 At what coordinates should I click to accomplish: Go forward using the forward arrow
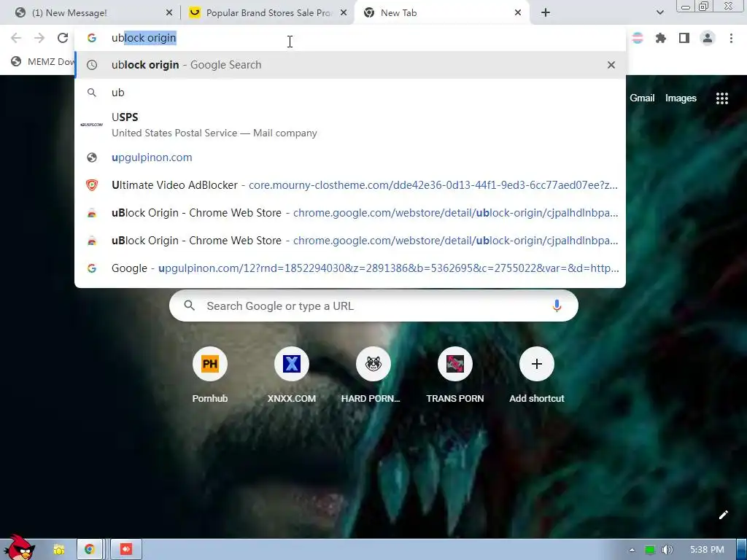(39, 38)
